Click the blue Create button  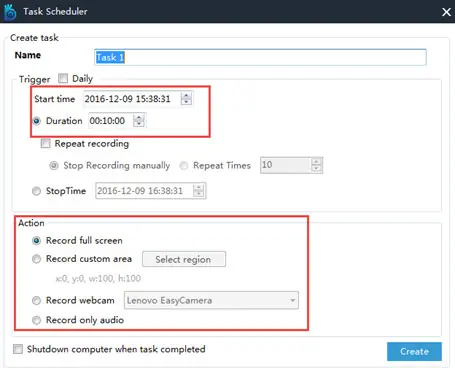(414, 351)
